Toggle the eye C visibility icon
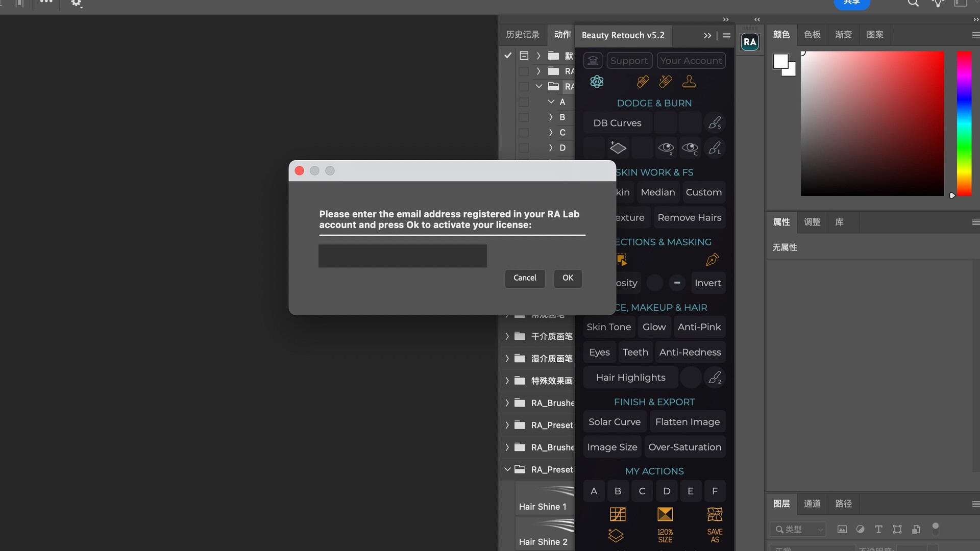Screen dimensions: 980x551 690,148
